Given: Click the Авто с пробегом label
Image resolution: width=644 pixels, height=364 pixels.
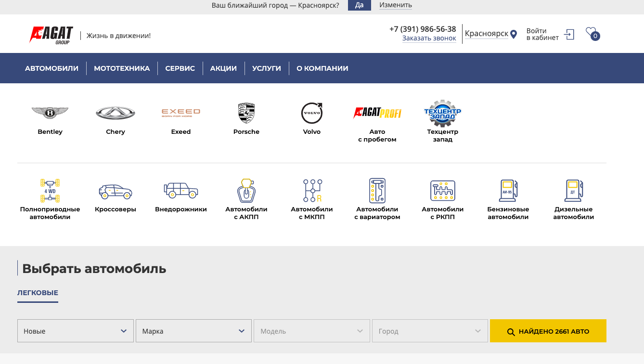Looking at the screenshot, I should pyautogui.click(x=377, y=135).
